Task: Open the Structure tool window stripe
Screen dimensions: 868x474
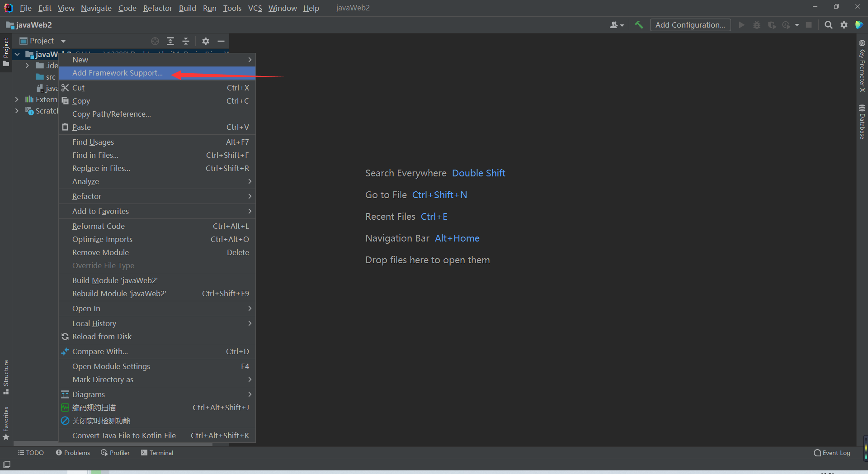Action: point(6,377)
